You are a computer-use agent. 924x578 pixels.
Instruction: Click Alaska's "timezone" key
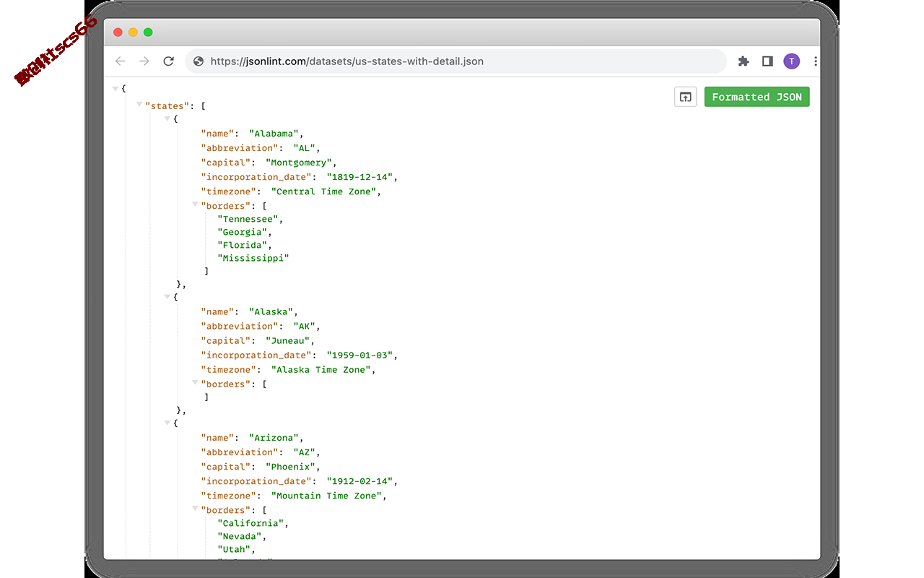228,369
